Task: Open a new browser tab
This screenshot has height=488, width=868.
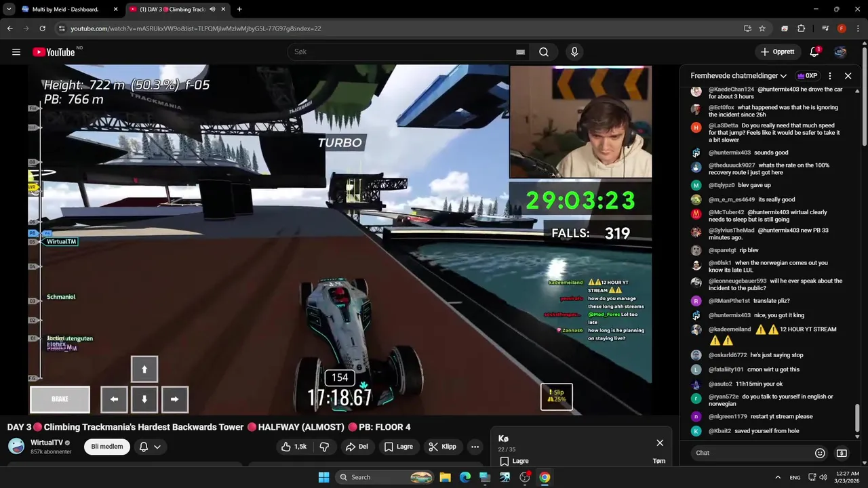Action: [239, 9]
